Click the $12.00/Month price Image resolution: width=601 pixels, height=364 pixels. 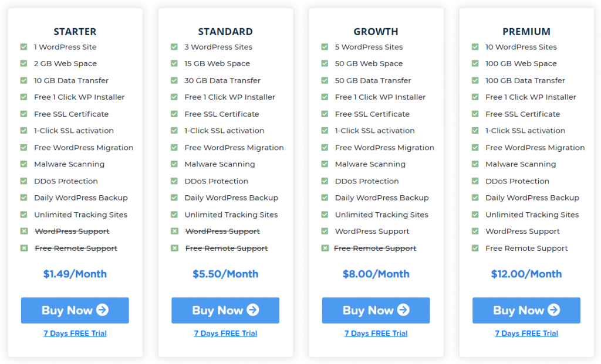tap(526, 274)
